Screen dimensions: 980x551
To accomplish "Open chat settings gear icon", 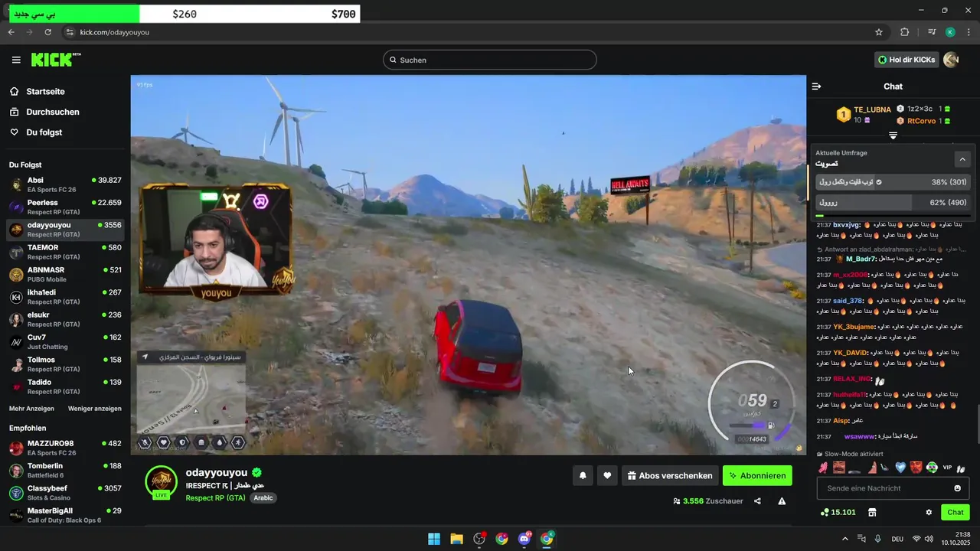I will (x=929, y=512).
